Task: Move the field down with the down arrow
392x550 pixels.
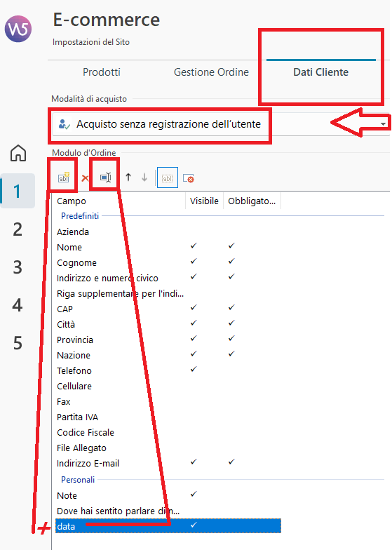Action: [x=144, y=177]
